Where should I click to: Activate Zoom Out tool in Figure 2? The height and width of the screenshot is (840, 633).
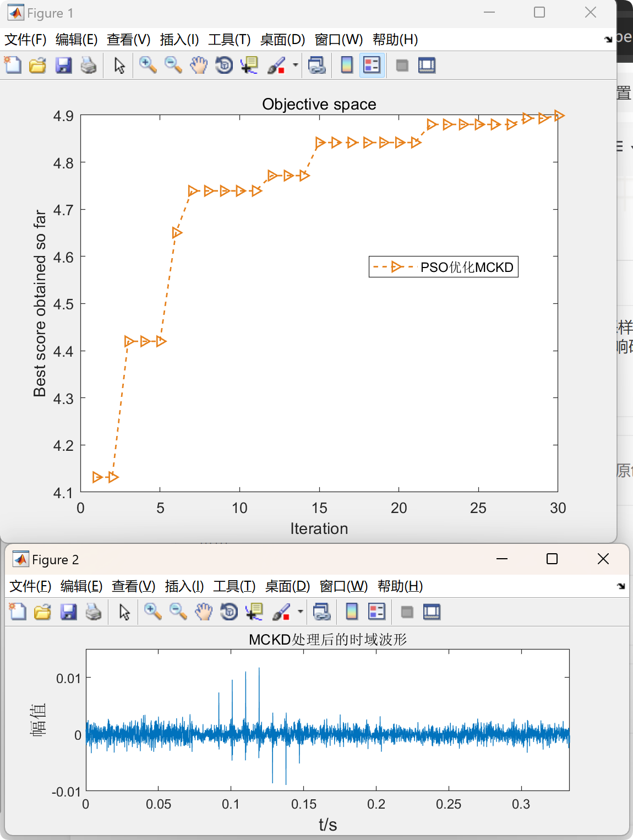pyautogui.click(x=178, y=612)
